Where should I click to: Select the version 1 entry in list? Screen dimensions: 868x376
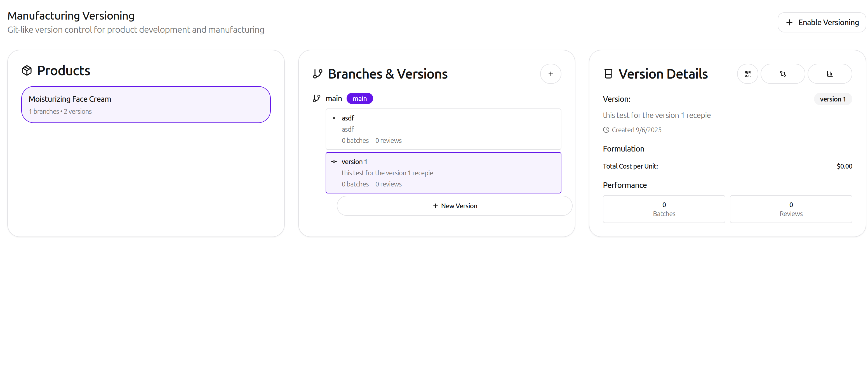[x=443, y=173]
